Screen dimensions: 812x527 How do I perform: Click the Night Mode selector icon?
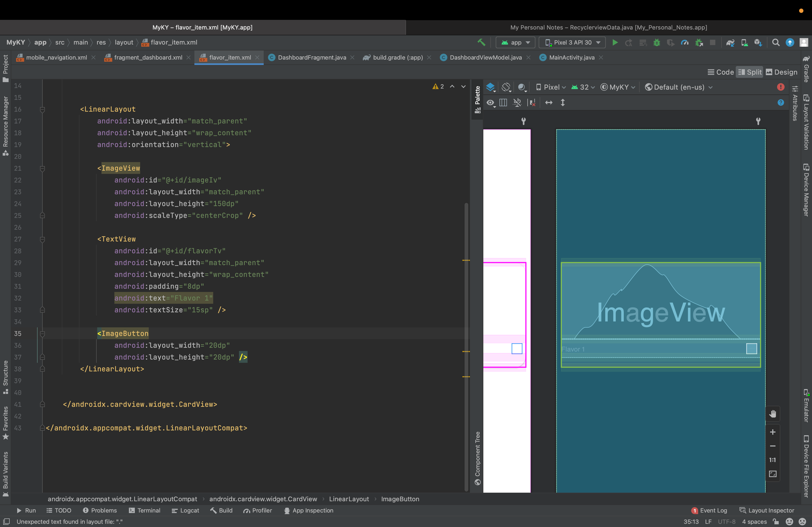click(522, 87)
